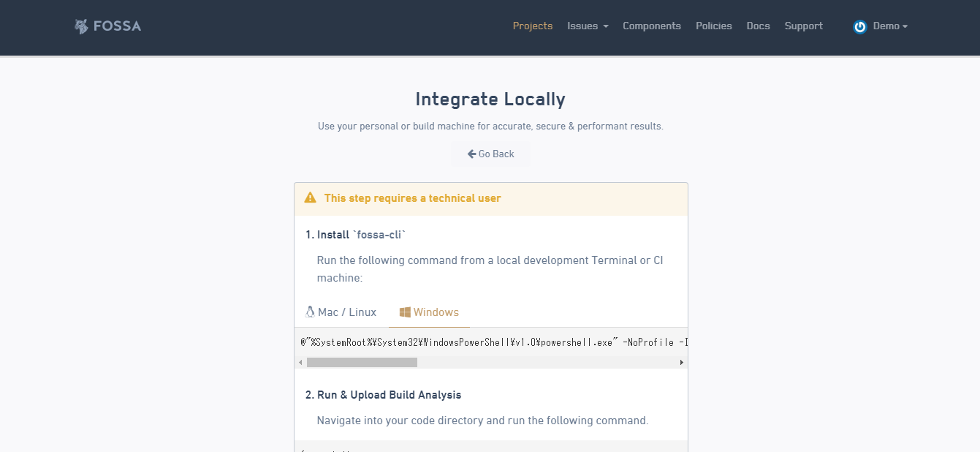The height and width of the screenshot is (452, 980).
Task: Open the Docs link
Action: (x=758, y=26)
